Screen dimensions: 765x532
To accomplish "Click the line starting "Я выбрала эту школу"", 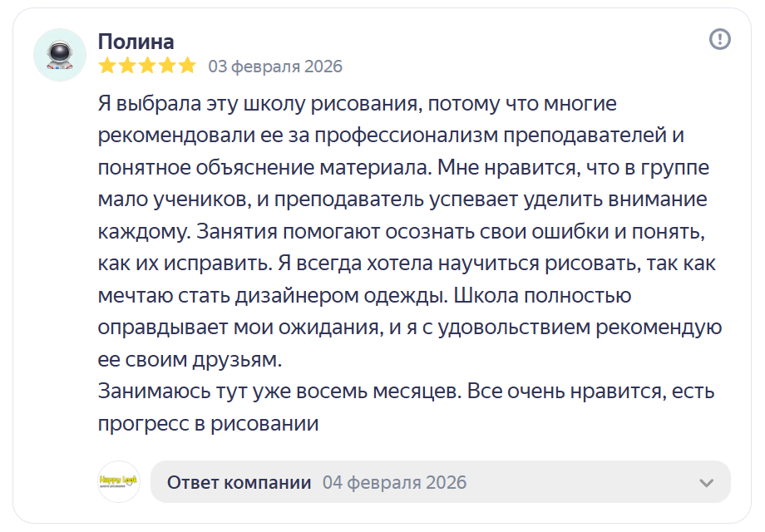I will point(357,105).
